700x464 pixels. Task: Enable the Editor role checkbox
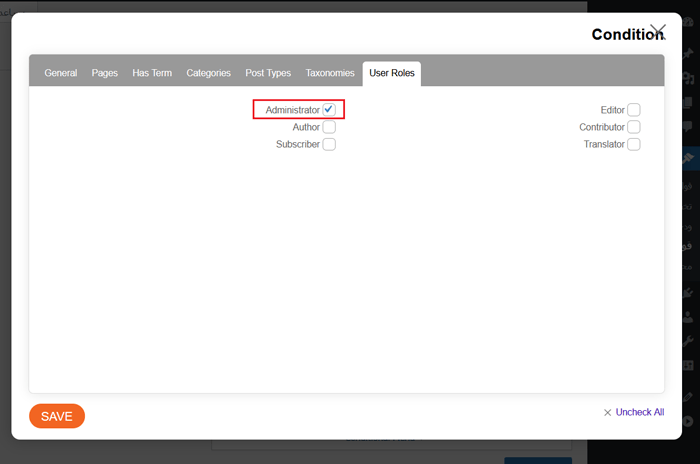(634, 110)
